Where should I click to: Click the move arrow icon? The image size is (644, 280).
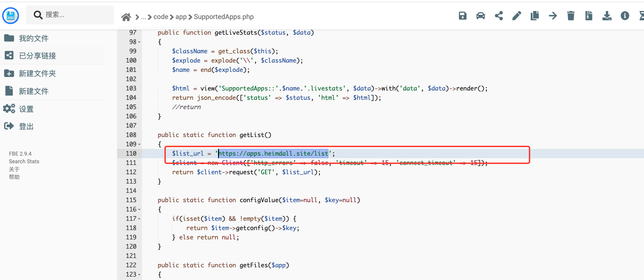pos(553,16)
